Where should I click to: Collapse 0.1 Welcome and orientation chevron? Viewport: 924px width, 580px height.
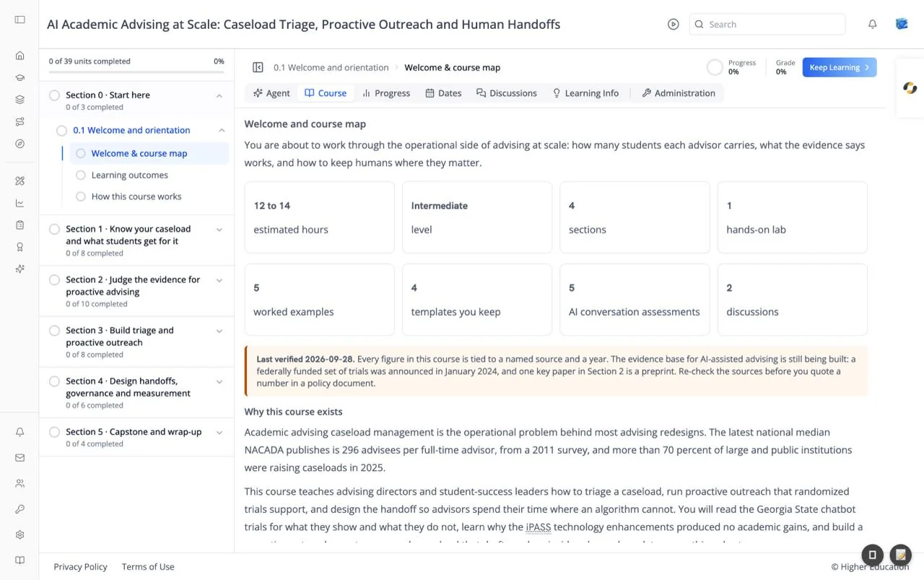tap(222, 131)
